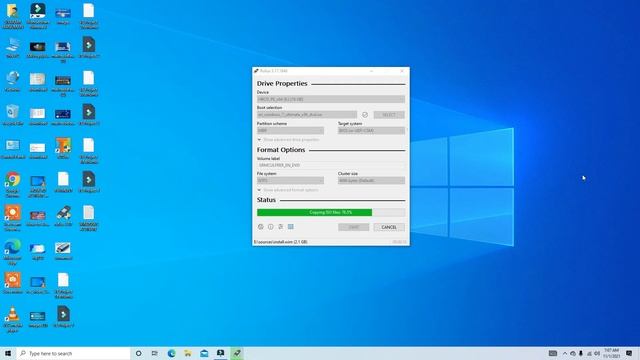The image size is (640, 360).
Task: Click the checksum checkmark icon beside boot selection
Action: point(365,115)
